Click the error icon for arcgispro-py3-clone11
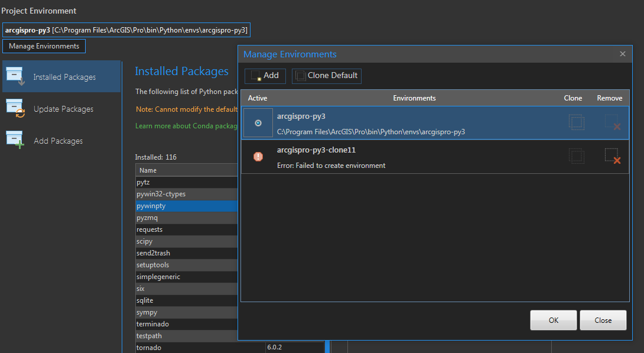This screenshot has height=353, width=644. [x=258, y=157]
